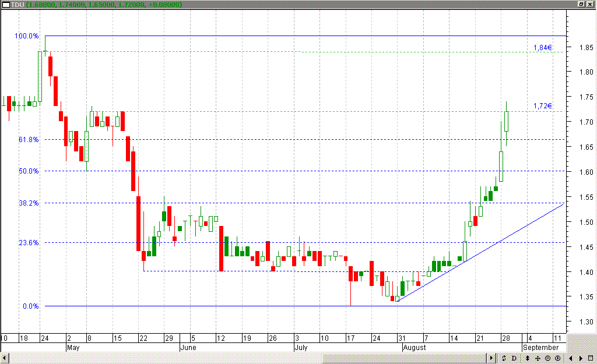Click the 1.60 price axis value
The width and height of the screenshot is (597, 364).
(x=587, y=172)
